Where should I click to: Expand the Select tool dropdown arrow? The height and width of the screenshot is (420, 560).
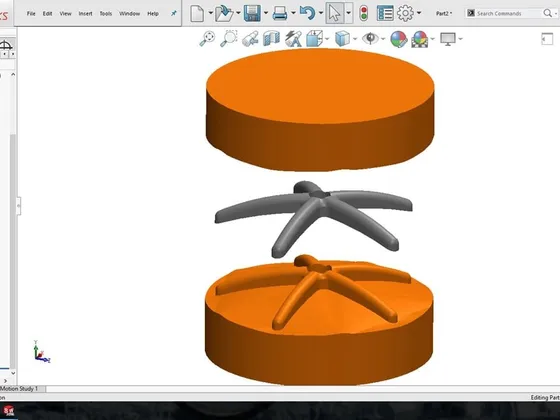click(x=349, y=13)
